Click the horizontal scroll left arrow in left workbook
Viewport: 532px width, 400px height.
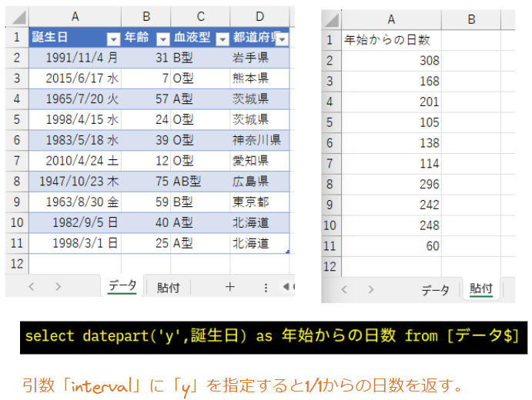click(x=286, y=287)
